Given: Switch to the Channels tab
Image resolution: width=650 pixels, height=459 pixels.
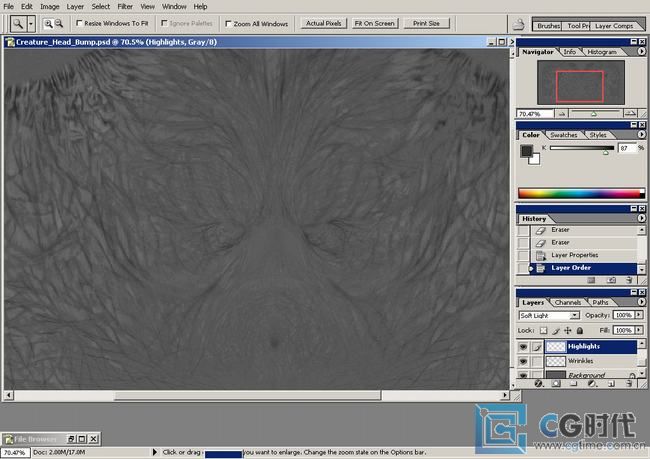Looking at the screenshot, I should [568, 303].
